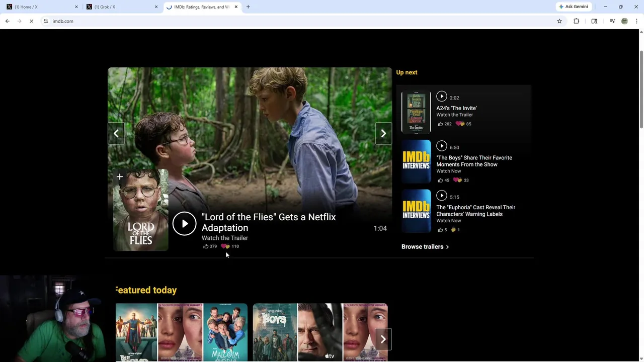Open "The Boys" Share Their Favorite Moments link
This screenshot has height=362, width=644.
474,161
